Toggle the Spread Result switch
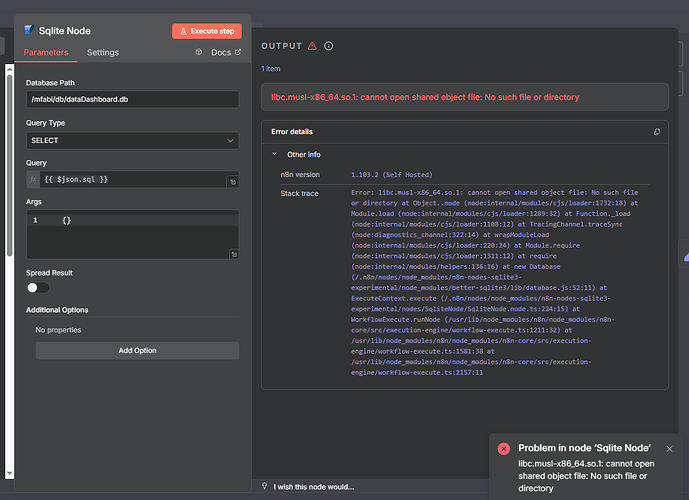This screenshot has width=689, height=500. point(38,287)
